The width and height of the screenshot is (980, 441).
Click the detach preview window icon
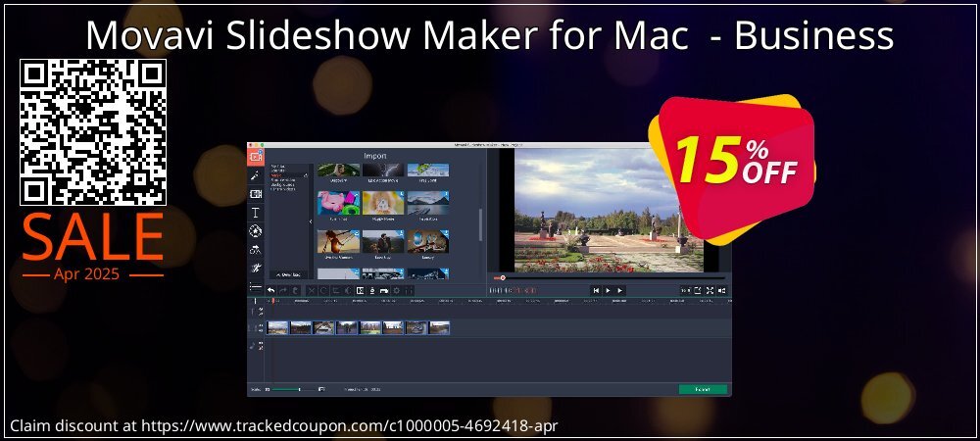(x=698, y=290)
